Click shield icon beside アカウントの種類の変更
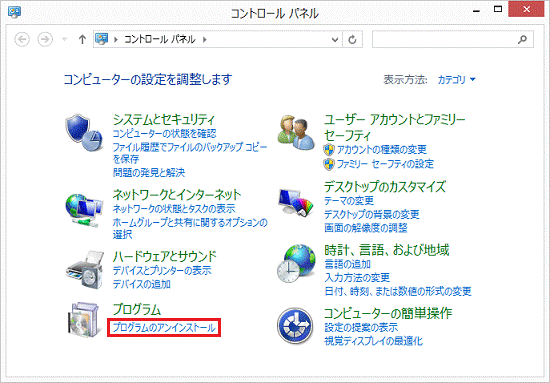Image resolution: width=550 pixels, height=383 pixels. (329, 150)
